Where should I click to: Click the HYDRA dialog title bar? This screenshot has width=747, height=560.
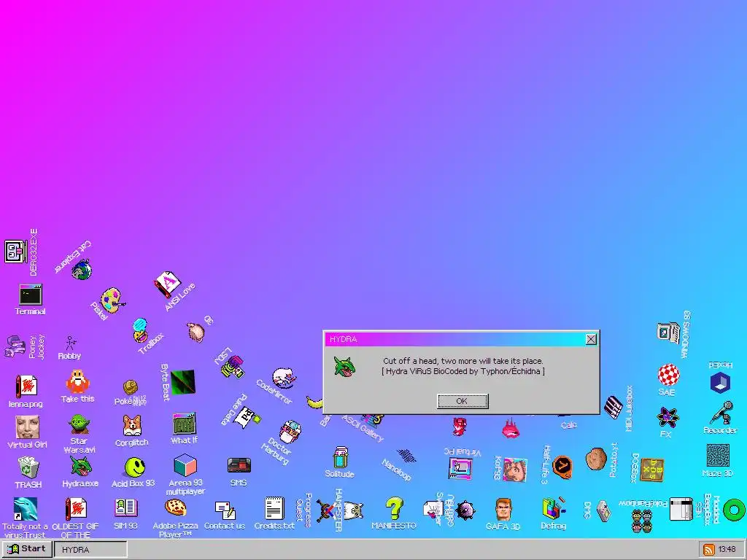tap(461, 339)
